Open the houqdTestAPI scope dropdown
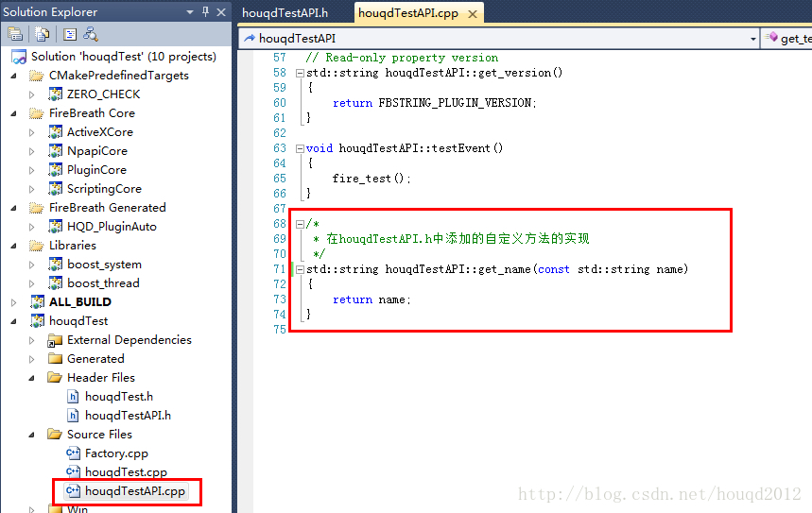 pyautogui.click(x=753, y=39)
